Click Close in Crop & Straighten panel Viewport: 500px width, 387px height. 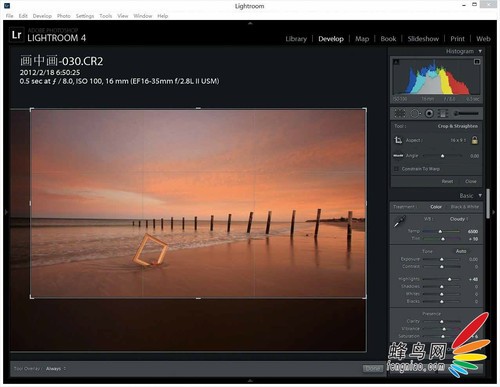pyautogui.click(x=471, y=181)
